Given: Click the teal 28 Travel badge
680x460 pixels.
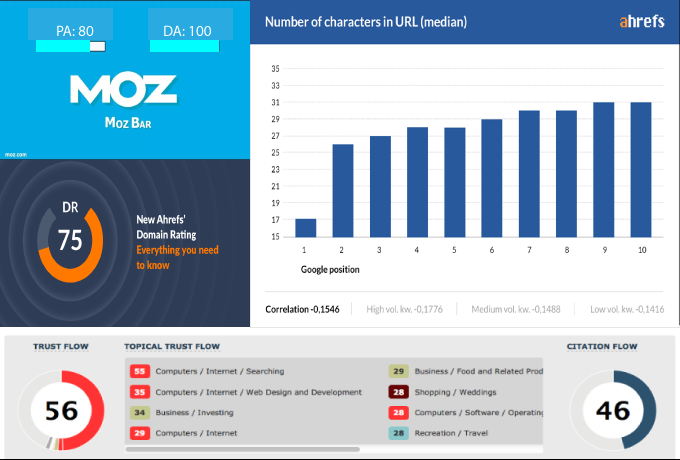Looking at the screenshot, I should tap(399, 433).
